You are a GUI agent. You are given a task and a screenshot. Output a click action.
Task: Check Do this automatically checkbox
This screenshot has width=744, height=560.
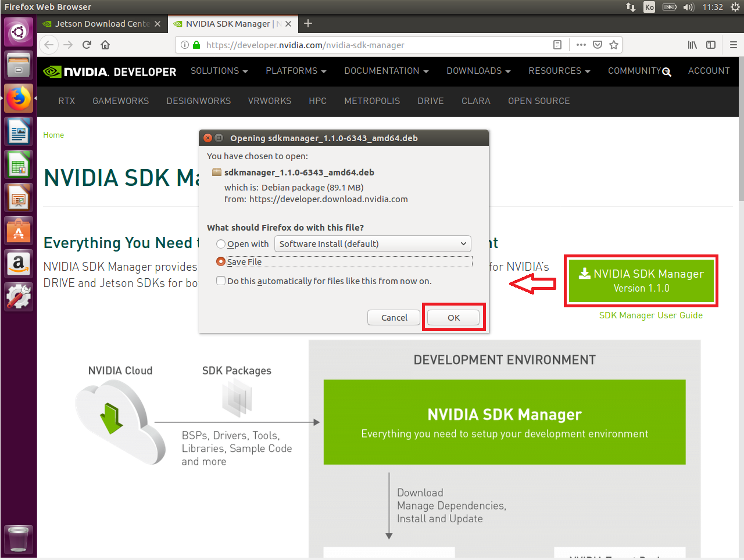pos(221,281)
